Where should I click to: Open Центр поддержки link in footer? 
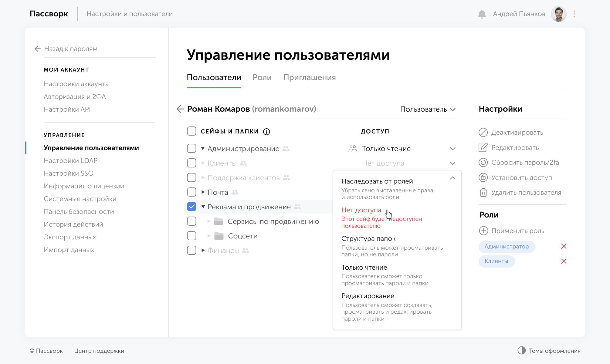(99, 351)
